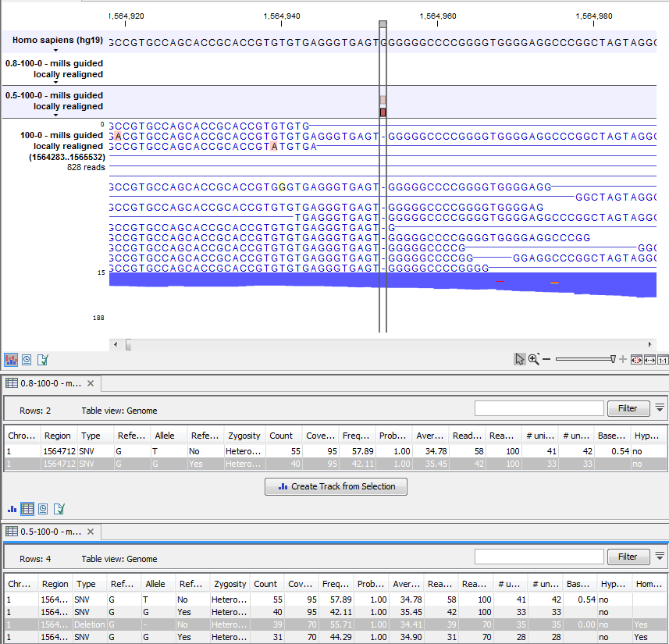
Task: Set zoom to 1:1 base level
Action: (663, 360)
